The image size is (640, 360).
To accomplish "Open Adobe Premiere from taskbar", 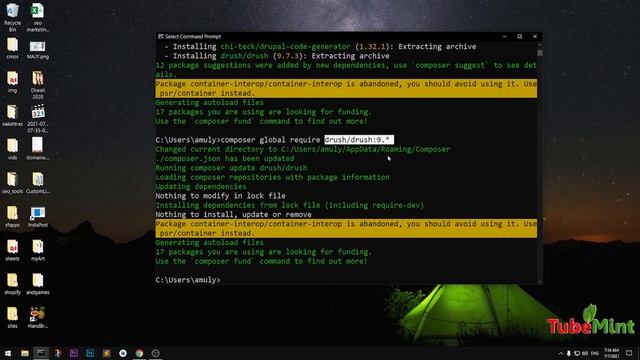I will pyautogui.click(x=74, y=353).
